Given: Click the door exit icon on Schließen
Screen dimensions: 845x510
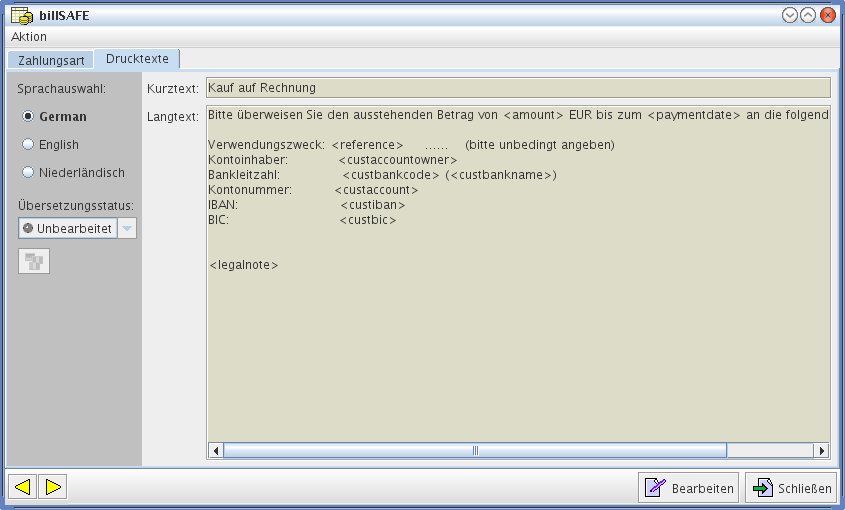Looking at the screenshot, I should click(762, 488).
